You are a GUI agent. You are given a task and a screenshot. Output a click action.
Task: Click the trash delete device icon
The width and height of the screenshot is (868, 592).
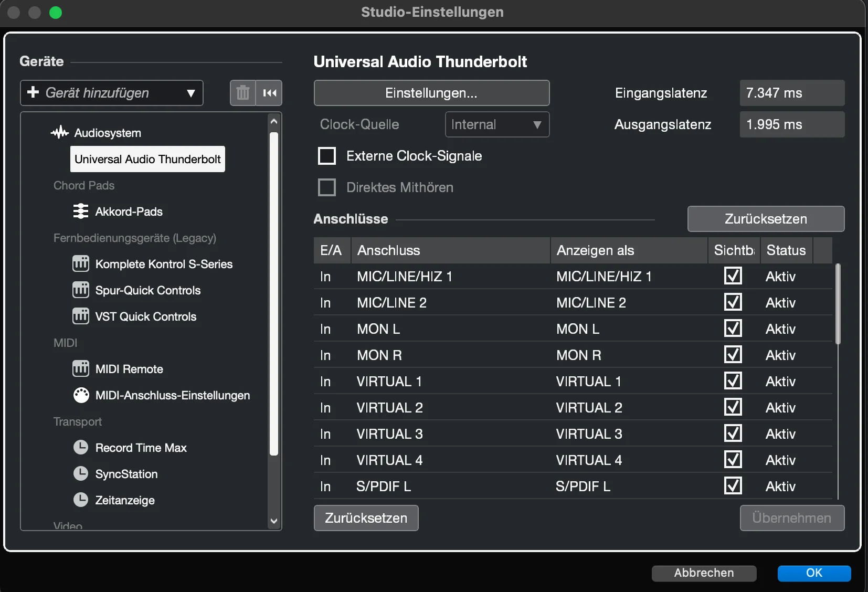coord(242,93)
